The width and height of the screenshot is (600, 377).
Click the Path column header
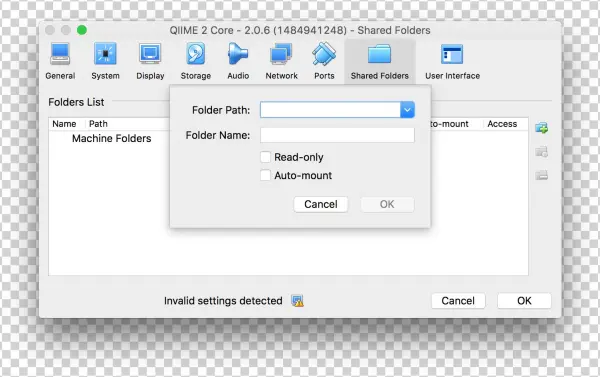point(98,124)
